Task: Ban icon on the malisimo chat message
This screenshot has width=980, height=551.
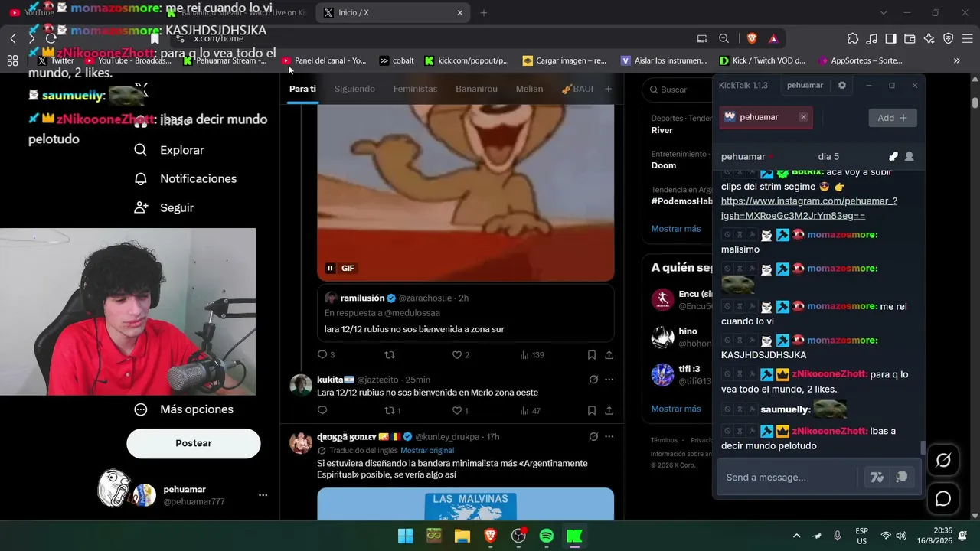Action: tap(728, 235)
